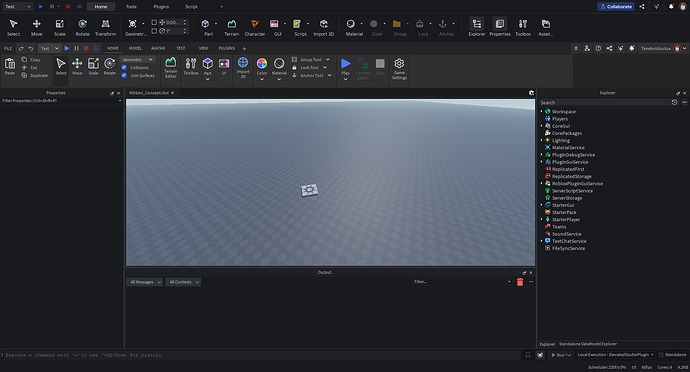Viewport: 690px width, 372px height.
Task: Open the Properties panel from the top toolbar
Action: pyautogui.click(x=500, y=27)
